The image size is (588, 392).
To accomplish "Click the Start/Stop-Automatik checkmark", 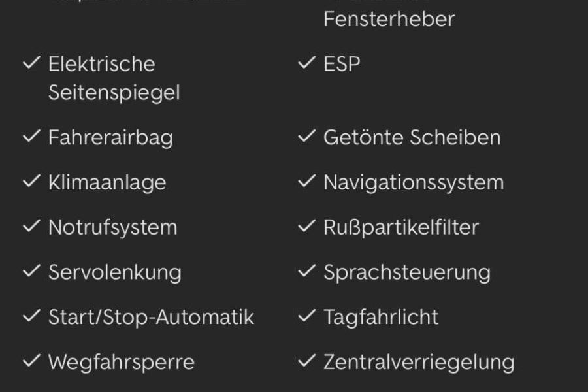I will (31, 317).
